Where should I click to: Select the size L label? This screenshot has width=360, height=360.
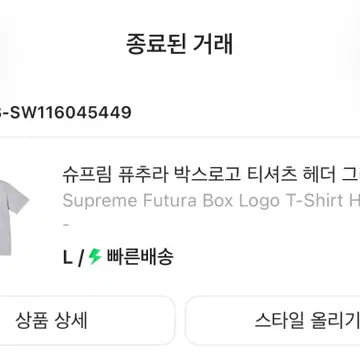pos(68,258)
